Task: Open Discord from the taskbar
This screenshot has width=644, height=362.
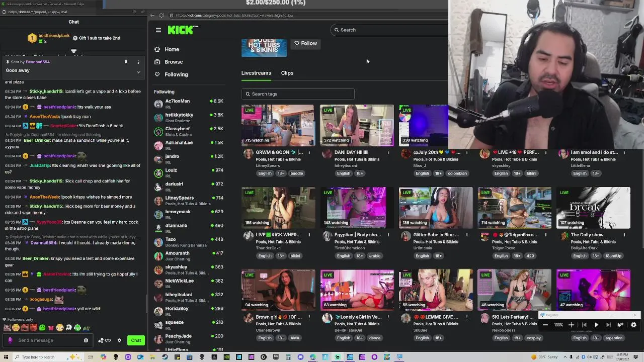Action: (x=300, y=357)
